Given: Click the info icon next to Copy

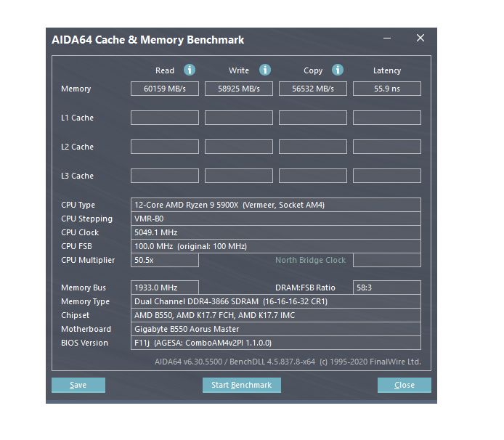Looking at the screenshot, I should coord(338,70).
